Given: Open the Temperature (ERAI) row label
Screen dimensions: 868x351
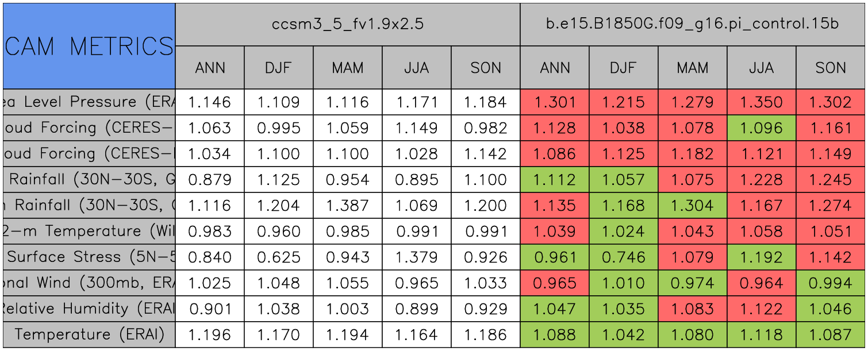Looking at the screenshot, I should click(x=89, y=334).
